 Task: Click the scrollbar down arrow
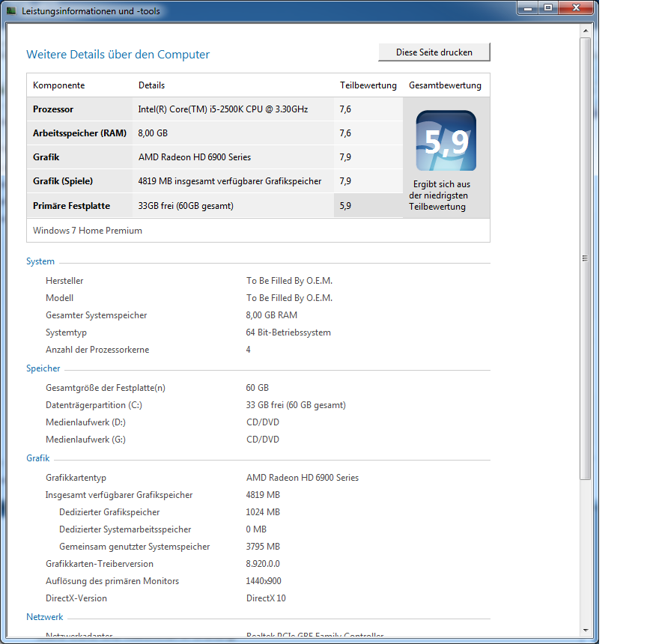click(586, 630)
